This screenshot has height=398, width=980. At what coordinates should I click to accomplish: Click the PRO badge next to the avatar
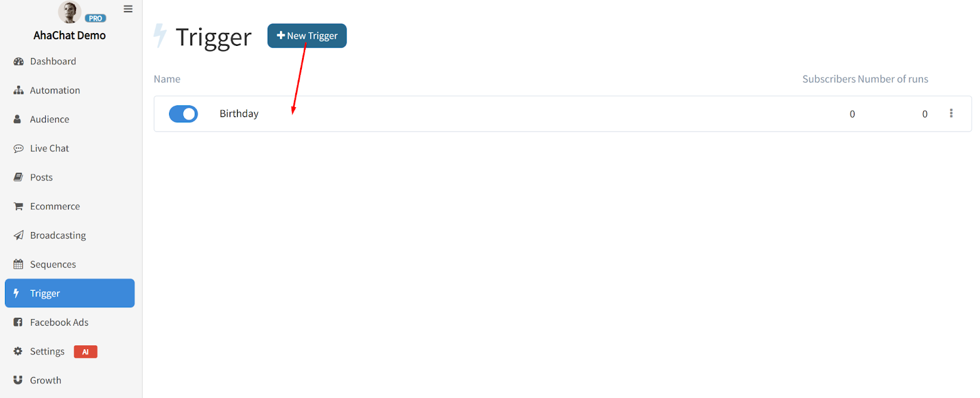tap(96, 18)
